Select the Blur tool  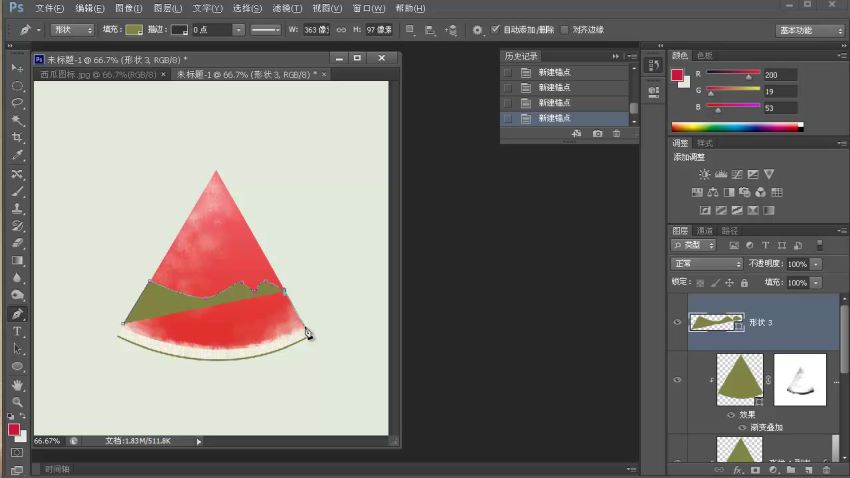point(17,278)
